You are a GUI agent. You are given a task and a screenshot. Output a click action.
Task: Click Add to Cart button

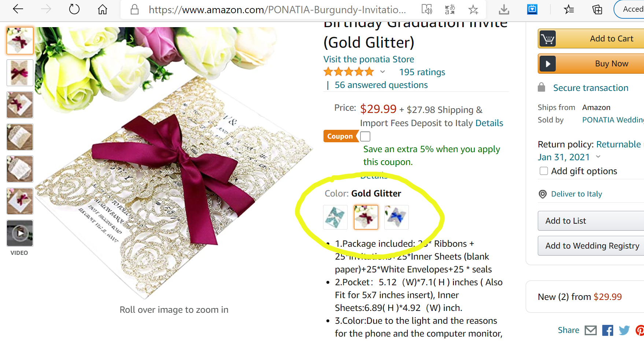[591, 38]
